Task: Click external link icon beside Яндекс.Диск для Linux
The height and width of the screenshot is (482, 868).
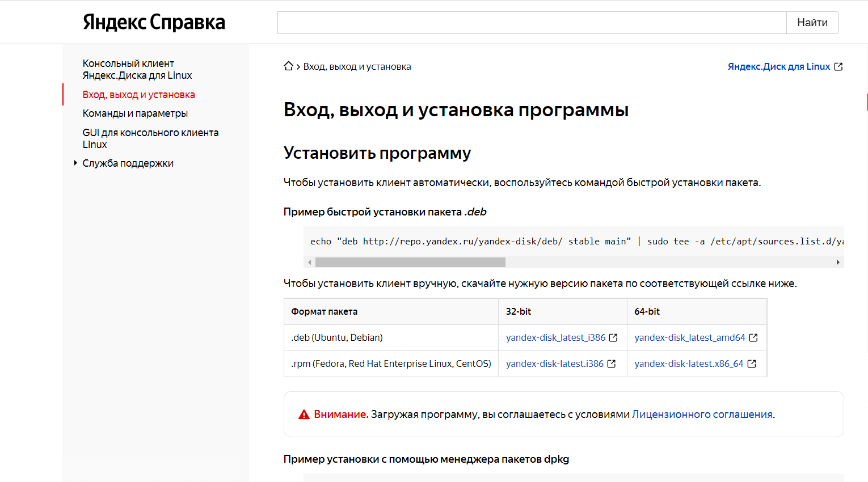Action: tap(838, 67)
